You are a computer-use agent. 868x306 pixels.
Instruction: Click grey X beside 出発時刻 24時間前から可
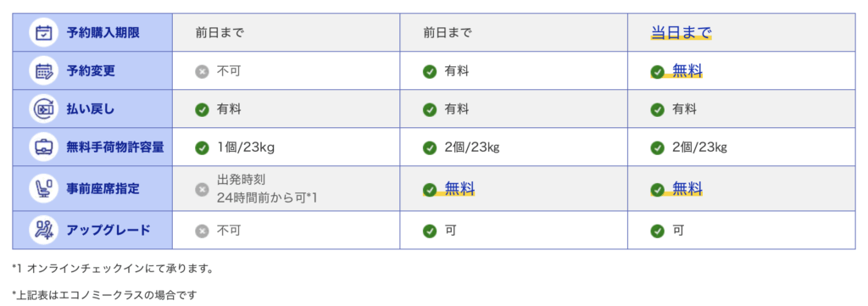[202, 189]
